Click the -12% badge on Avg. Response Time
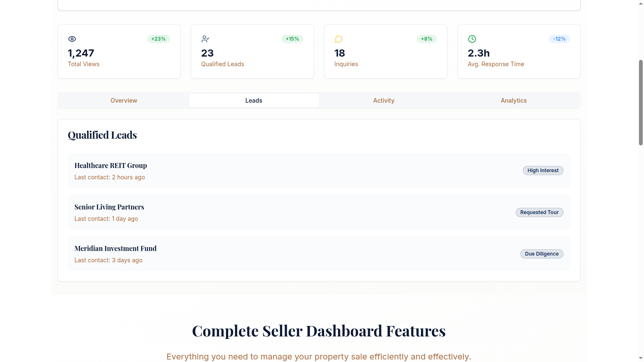 point(559,39)
